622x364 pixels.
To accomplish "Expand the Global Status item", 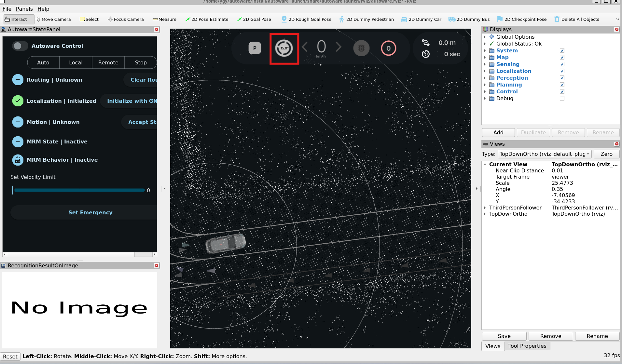I will coord(485,44).
